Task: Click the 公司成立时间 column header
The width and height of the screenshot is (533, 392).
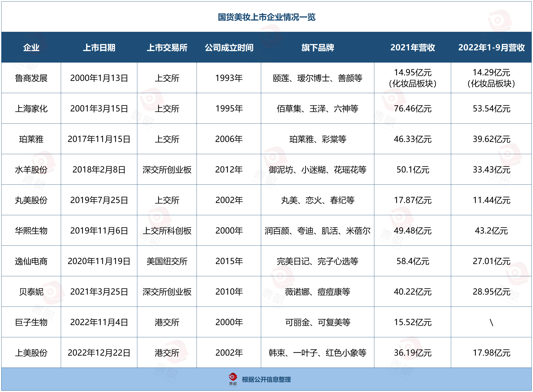Action: (229, 48)
